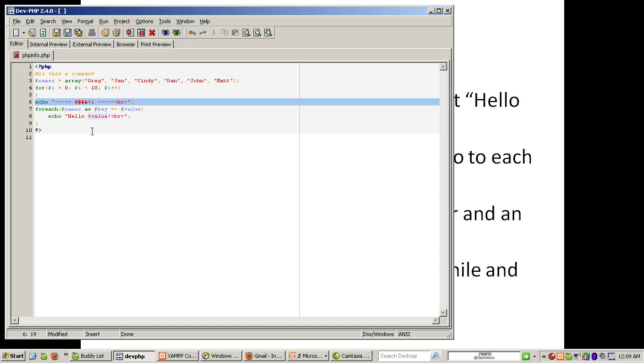
Task: Open the Project menu
Action: coord(122,21)
